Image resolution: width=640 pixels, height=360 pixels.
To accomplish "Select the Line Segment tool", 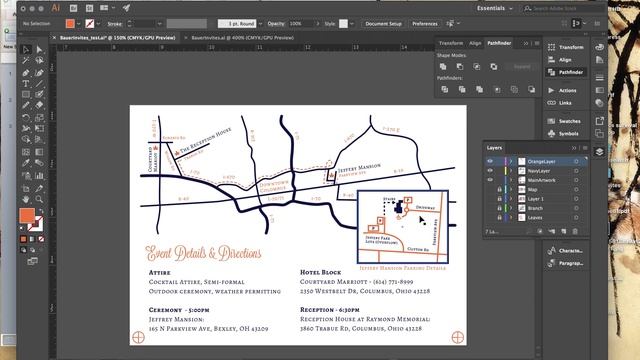I will tap(39, 84).
